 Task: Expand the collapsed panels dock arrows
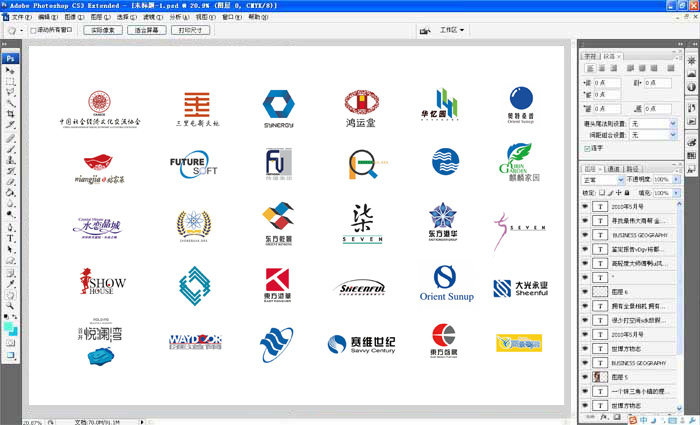[x=695, y=44]
